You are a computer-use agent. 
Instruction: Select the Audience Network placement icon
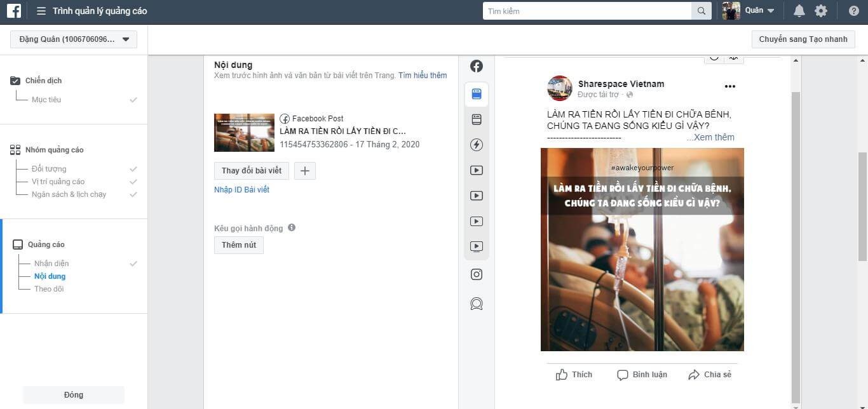[477, 304]
